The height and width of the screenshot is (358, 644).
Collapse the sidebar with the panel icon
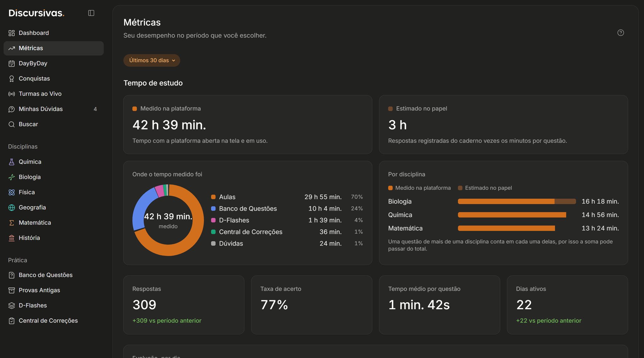(x=91, y=13)
